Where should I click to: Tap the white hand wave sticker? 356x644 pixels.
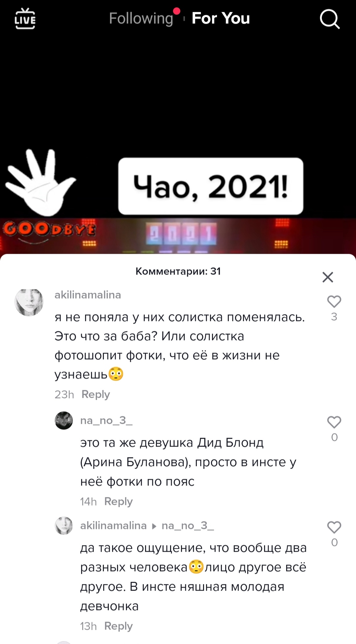[40, 183]
